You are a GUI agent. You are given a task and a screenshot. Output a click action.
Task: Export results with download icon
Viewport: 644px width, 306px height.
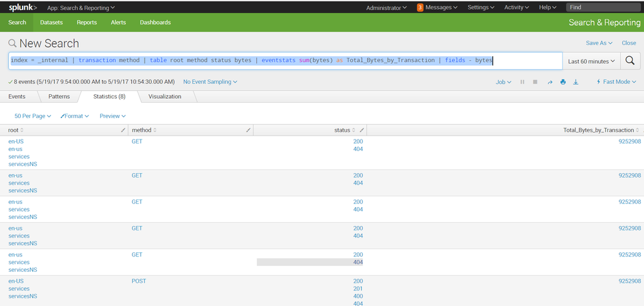click(576, 82)
